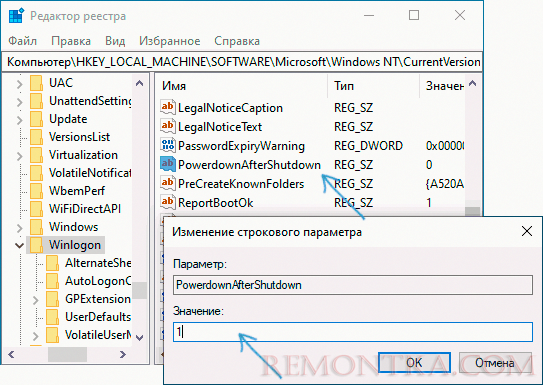Click the PowerdownAfterShutdown string value icon
This screenshot has height=385, width=543.
pyautogui.click(x=168, y=164)
